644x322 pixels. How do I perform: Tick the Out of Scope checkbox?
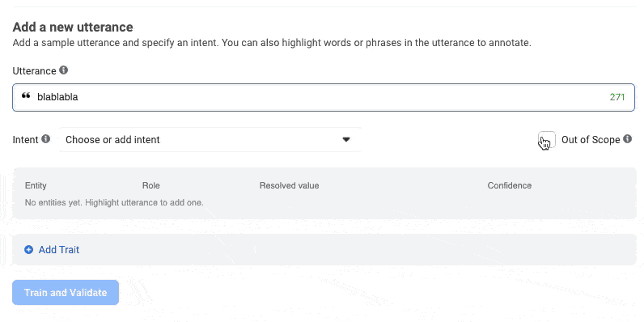[547, 140]
